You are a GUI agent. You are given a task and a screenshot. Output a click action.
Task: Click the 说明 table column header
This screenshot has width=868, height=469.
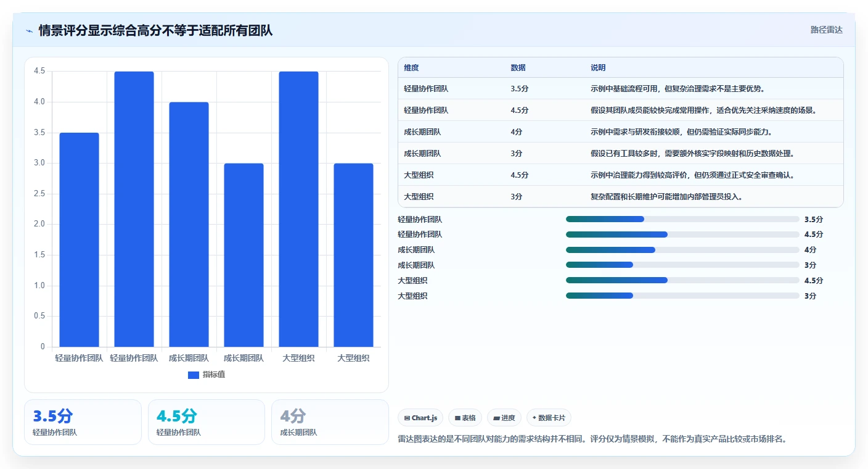click(598, 68)
